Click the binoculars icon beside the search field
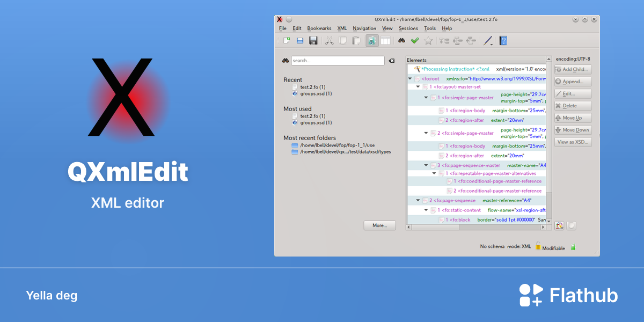 pos(286,61)
